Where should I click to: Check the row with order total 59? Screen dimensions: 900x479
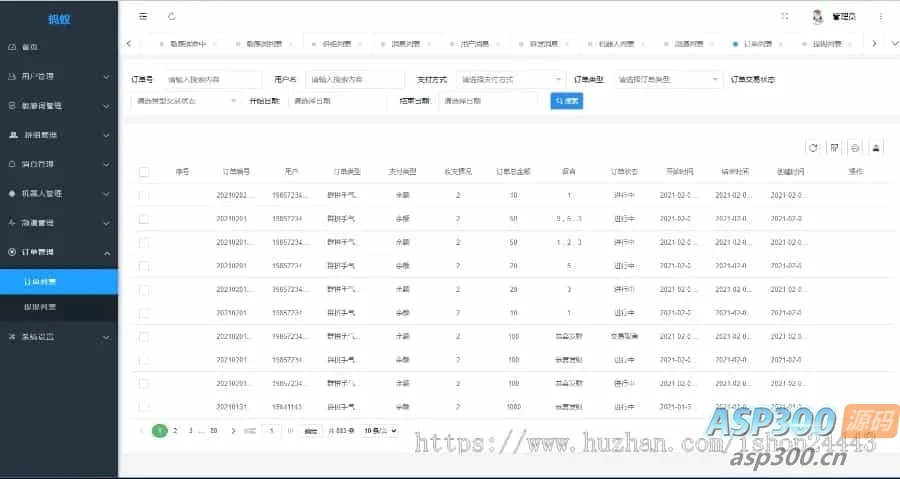coord(143,242)
